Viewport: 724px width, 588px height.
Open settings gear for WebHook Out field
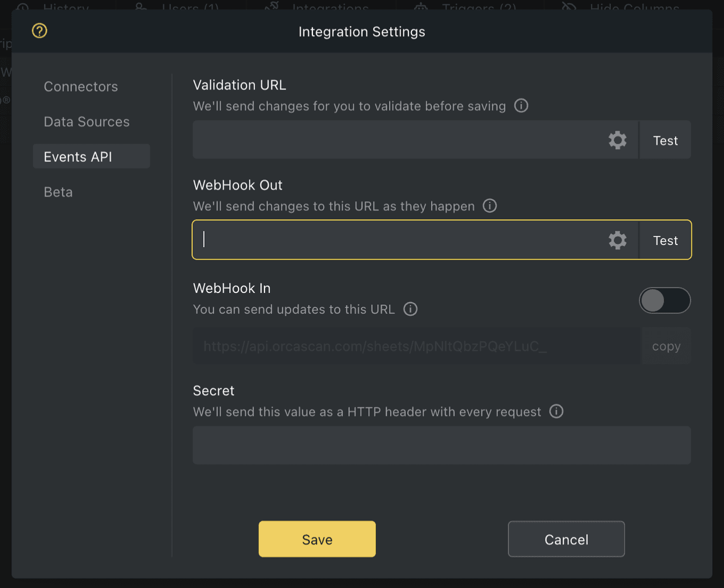617,240
